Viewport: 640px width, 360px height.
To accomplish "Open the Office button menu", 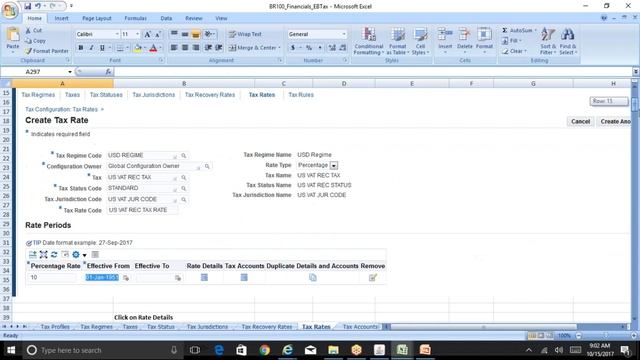I will [10, 11].
